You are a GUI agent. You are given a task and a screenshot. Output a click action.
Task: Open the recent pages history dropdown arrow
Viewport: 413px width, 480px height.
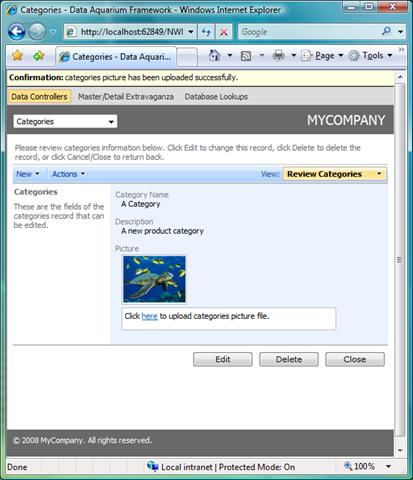tap(53, 32)
